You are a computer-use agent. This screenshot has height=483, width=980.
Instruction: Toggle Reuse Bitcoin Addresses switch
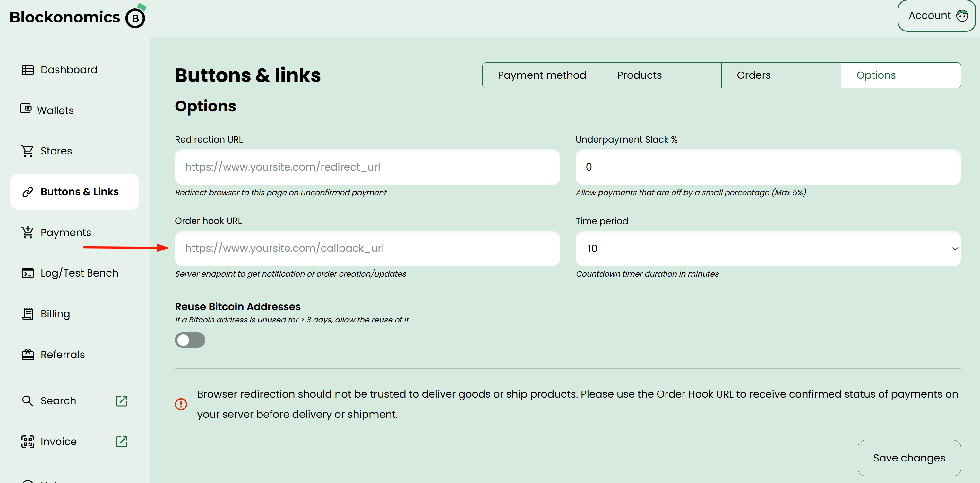pos(190,340)
